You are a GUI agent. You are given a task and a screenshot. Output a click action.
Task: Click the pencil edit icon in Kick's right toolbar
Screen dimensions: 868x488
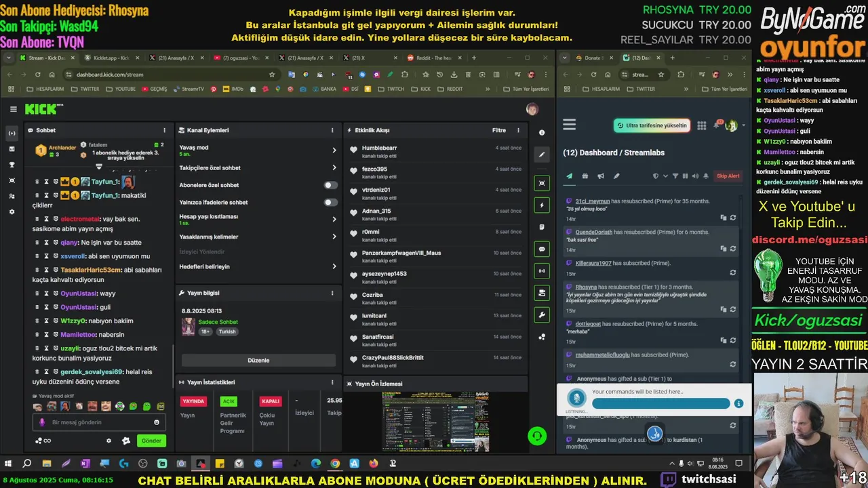coord(541,155)
